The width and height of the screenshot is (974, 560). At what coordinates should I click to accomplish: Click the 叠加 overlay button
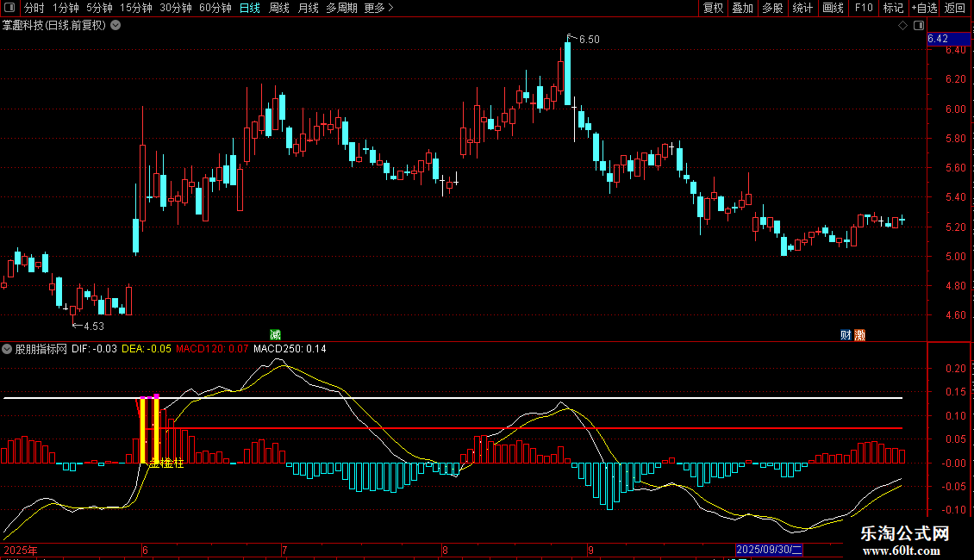pyautogui.click(x=742, y=8)
